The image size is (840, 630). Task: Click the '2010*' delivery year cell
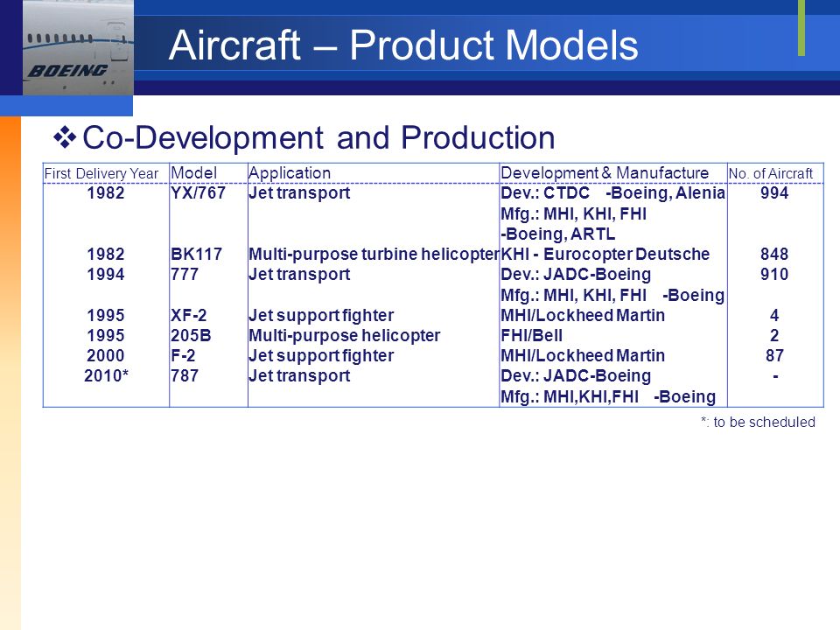[106, 376]
